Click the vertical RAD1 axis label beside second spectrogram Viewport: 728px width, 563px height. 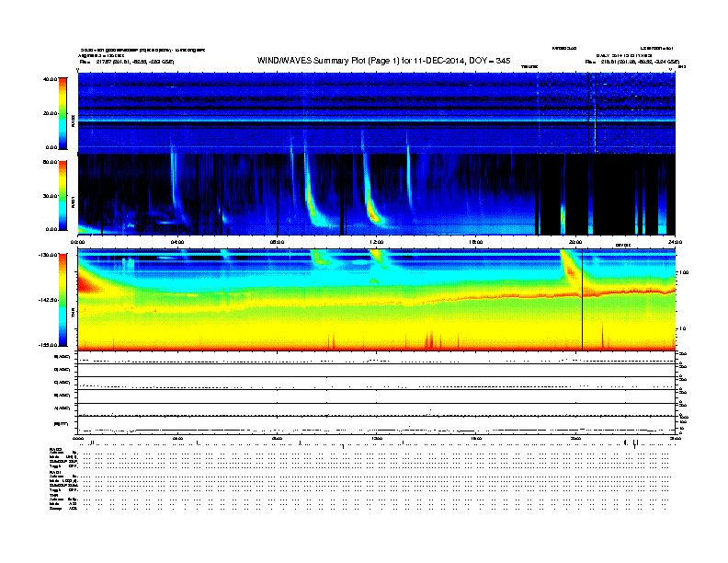tap(74, 201)
